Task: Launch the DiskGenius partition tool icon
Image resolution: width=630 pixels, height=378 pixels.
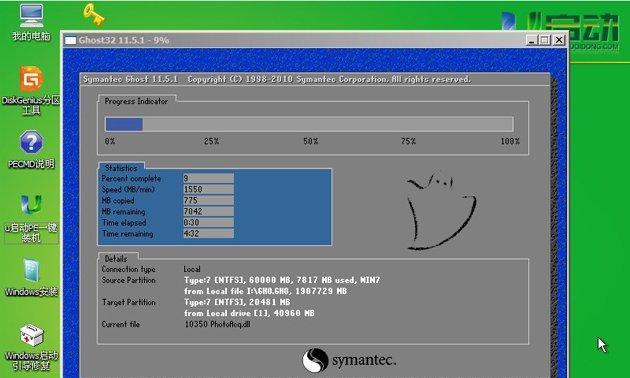Action: [31, 90]
